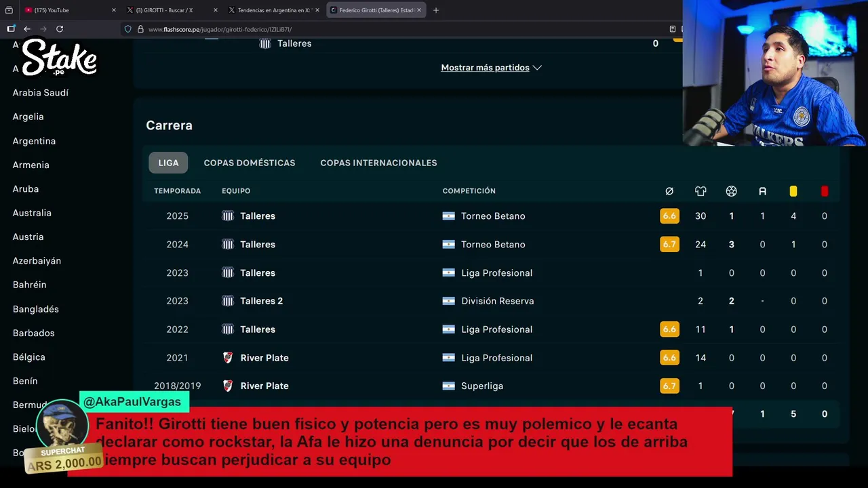Open Talleres team in the 2024 row
868x488 pixels.
[x=258, y=245]
